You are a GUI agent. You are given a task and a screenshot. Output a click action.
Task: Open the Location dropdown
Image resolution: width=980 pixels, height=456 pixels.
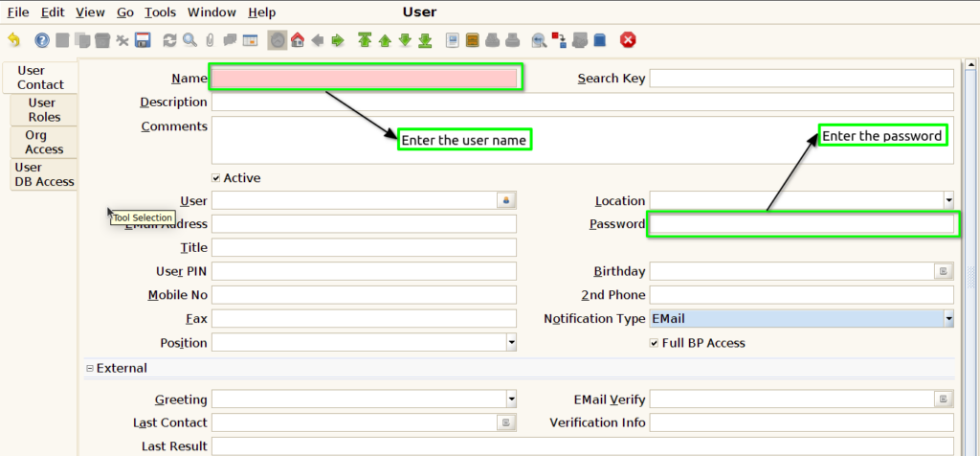[948, 201]
